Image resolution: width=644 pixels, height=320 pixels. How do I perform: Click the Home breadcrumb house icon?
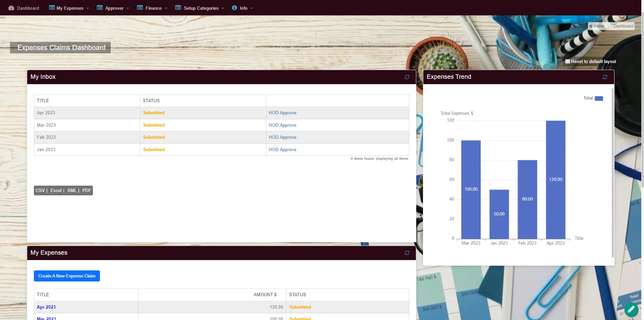pos(591,26)
